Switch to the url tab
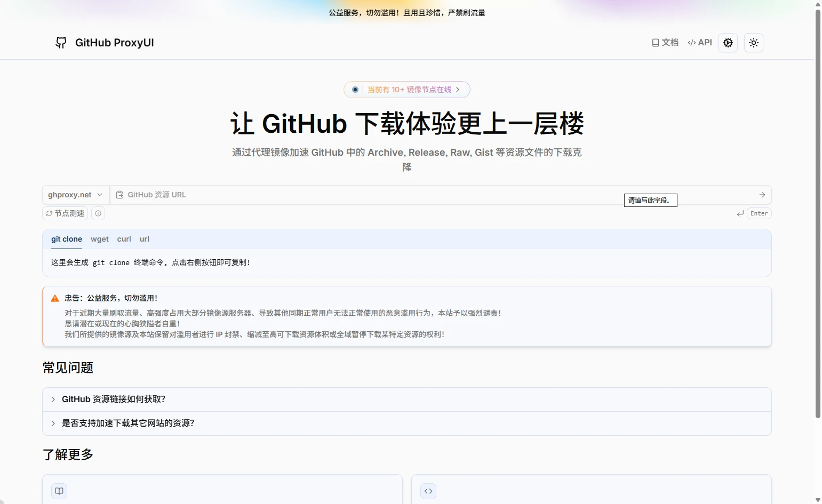Image resolution: width=822 pixels, height=504 pixels. pos(145,239)
